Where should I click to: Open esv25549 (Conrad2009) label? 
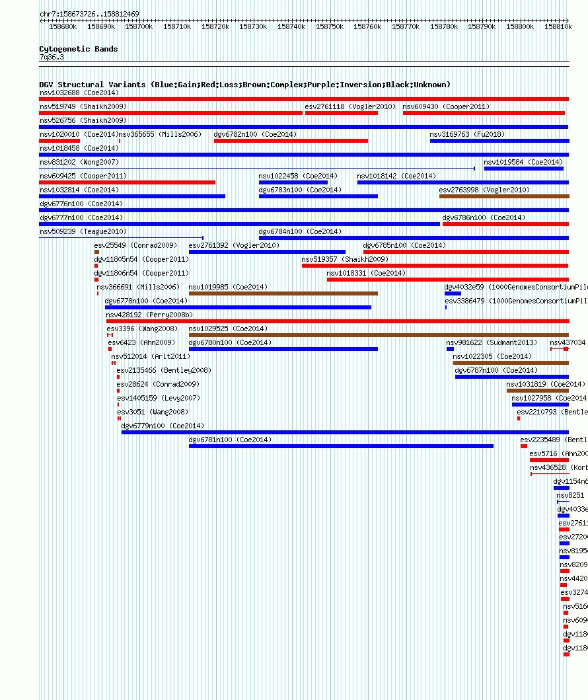point(135,245)
